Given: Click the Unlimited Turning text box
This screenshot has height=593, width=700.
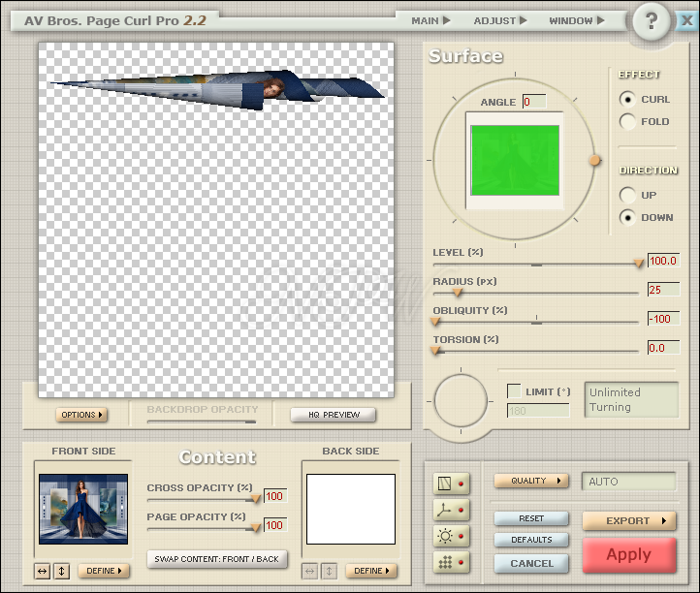Looking at the screenshot, I should (631, 400).
